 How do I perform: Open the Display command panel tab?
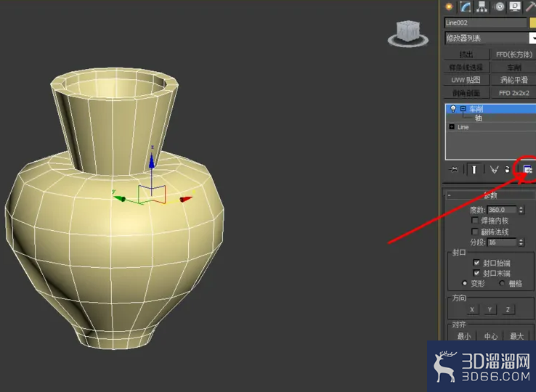[515, 7]
